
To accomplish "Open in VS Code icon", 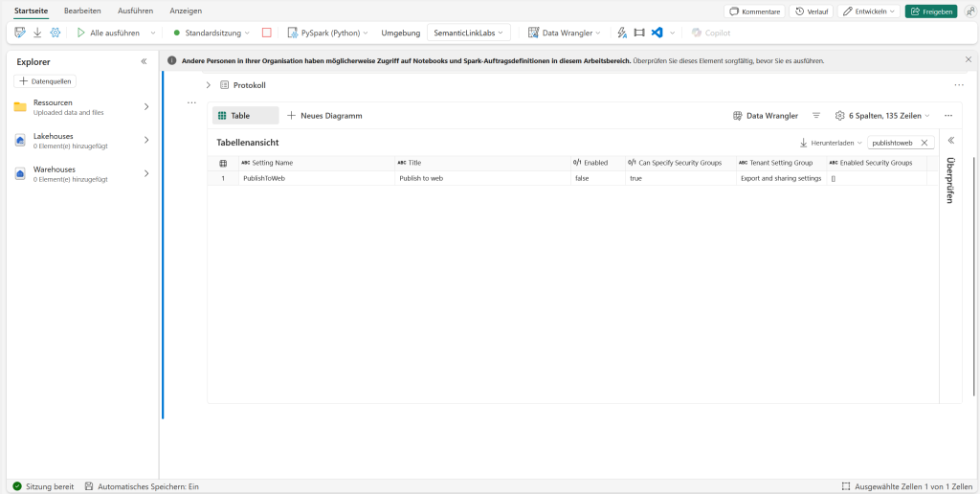I will [x=657, y=33].
